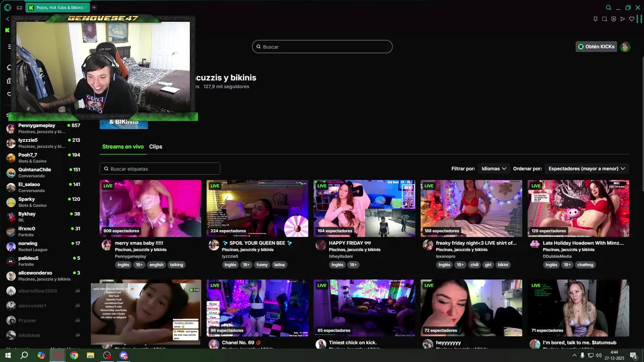Open the user profile avatar menu
Image resolution: width=644 pixels, height=362 pixels.
coord(625,47)
